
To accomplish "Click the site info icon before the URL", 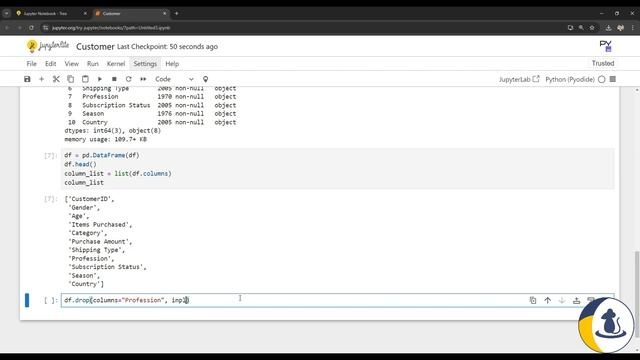I will (x=45, y=28).
